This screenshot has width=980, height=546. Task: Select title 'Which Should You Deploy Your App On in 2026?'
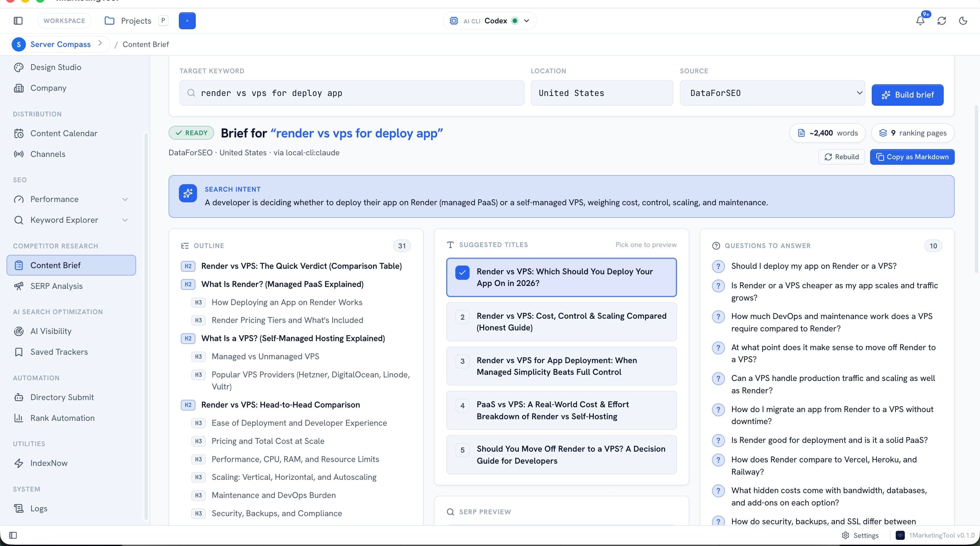pos(561,277)
